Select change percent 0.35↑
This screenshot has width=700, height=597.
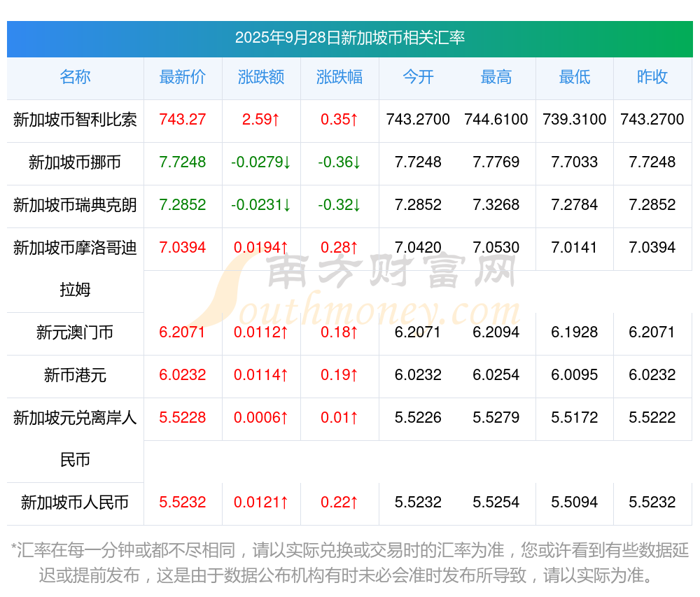click(x=339, y=120)
